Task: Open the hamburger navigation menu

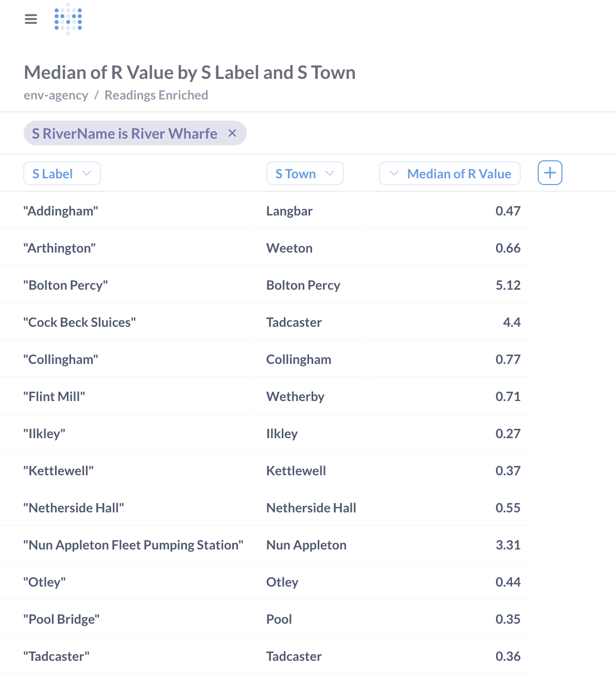Action: click(x=31, y=19)
